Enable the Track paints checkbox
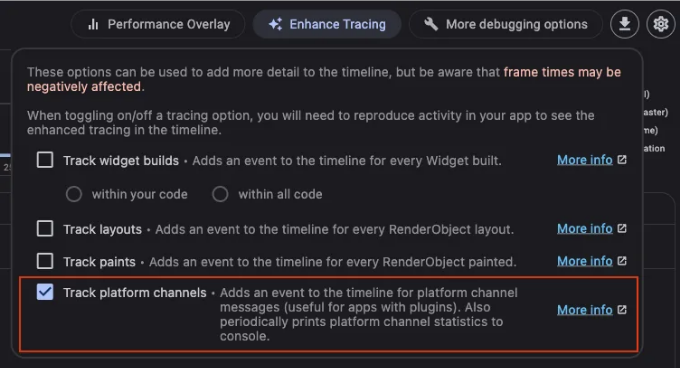This screenshot has height=368, width=680. [x=45, y=261]
